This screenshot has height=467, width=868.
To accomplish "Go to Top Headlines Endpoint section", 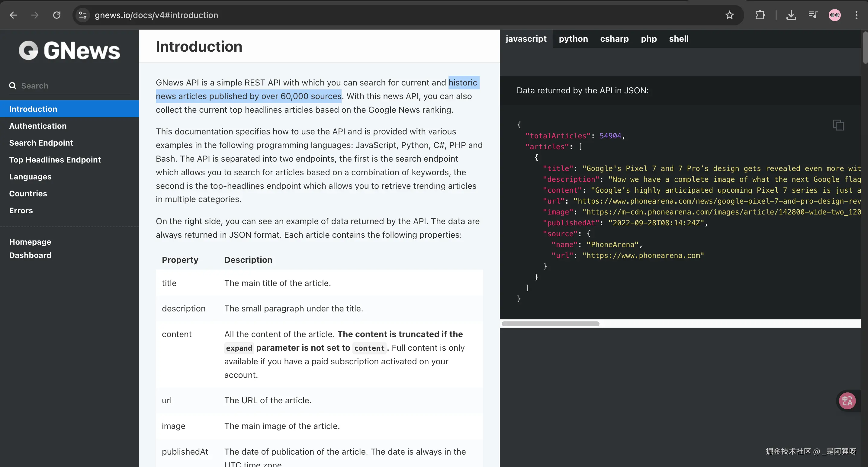I will pos(55,160).
